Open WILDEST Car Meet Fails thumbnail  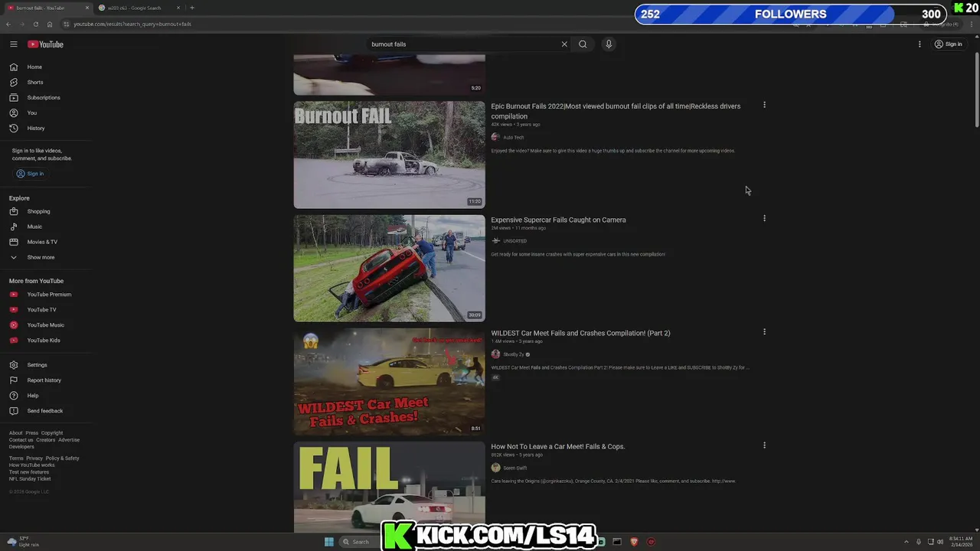coord(389,381)
